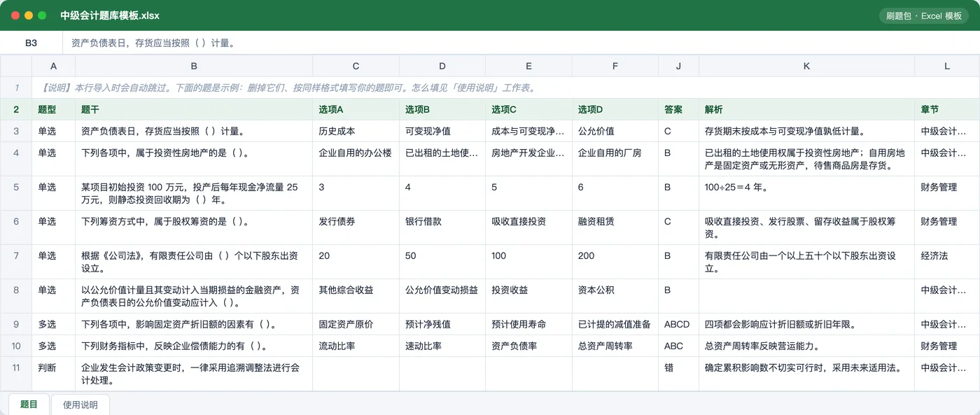
Task: Select 判断 question type cell
Action: point(54,374)
